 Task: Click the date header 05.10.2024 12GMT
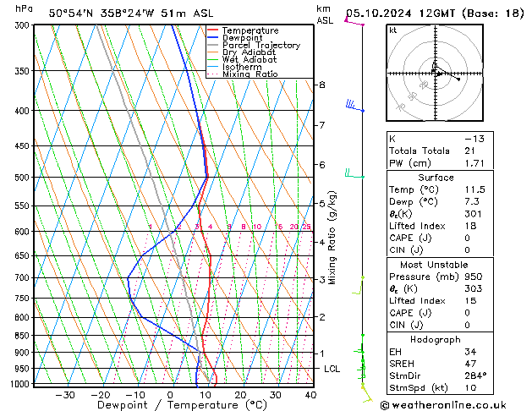(400, 14)
